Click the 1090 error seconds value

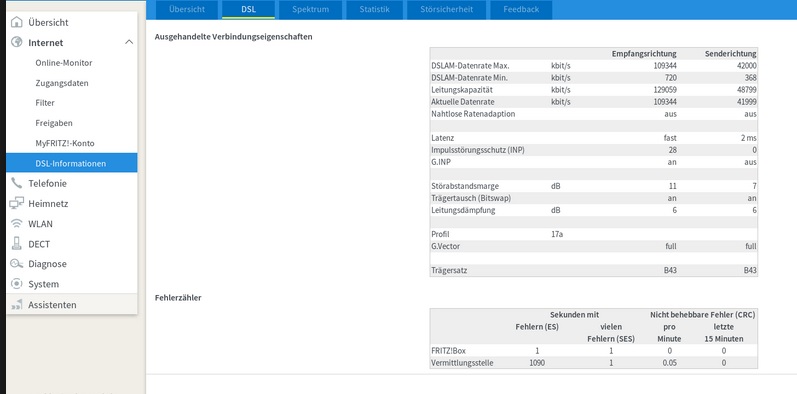pos(537,363)
